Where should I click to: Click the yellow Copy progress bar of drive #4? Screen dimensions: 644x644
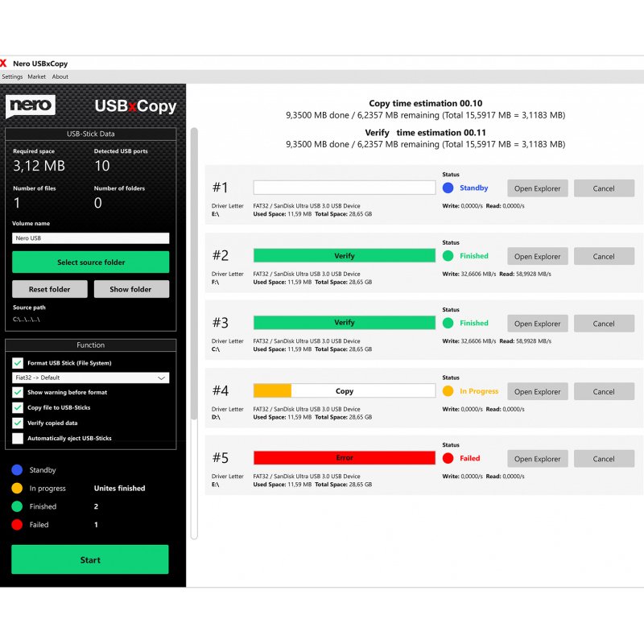[x=345, y=390]
